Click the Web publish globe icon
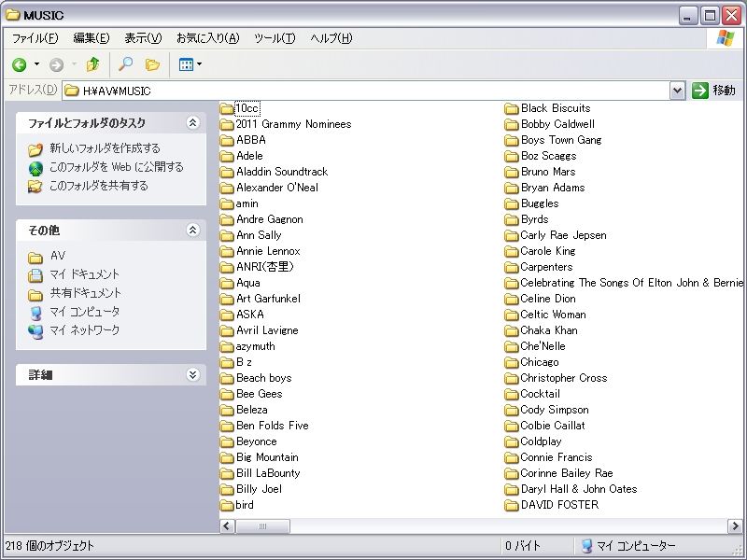Image resolution: width=747 pixels, height=560 pixels. (35, 168)
